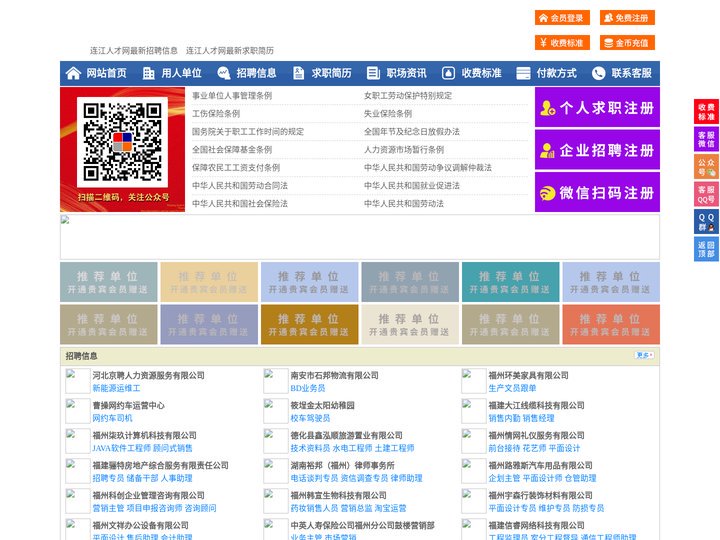720x540 pixels.
Task: Open 连江人才网最新招聘信息 link
Action: click(134, 51)
